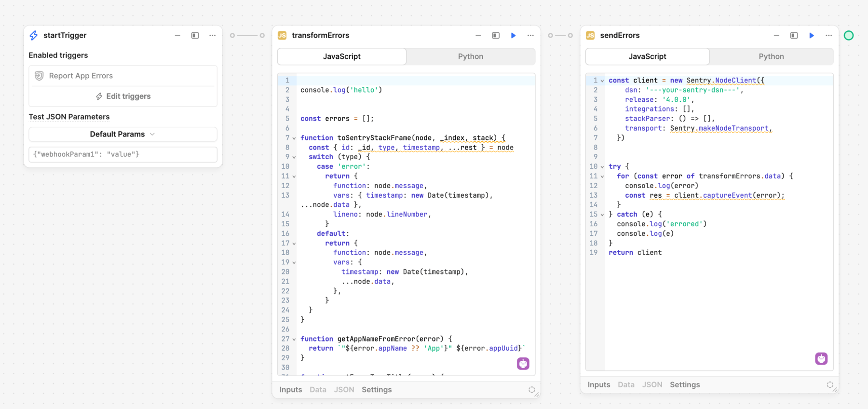Open the AI assistant icon in the sendErrors editor
The image size is (868, 409).
click(x=821, y=358)
